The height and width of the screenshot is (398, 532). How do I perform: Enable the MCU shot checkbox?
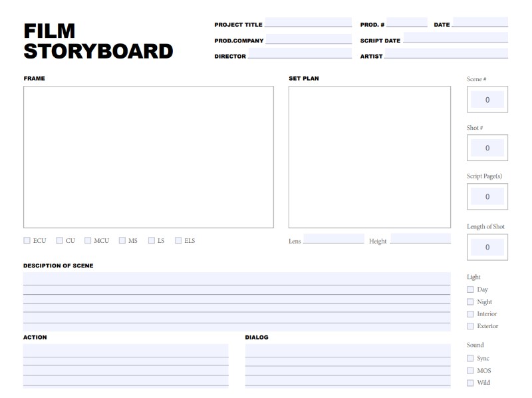point(88,240)
